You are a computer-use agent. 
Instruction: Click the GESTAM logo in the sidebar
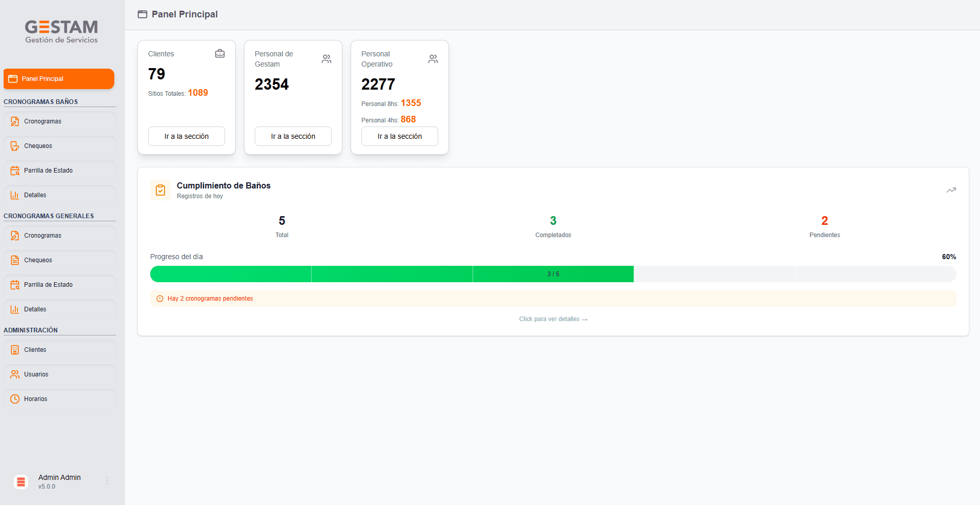click(x=62, y=32)
